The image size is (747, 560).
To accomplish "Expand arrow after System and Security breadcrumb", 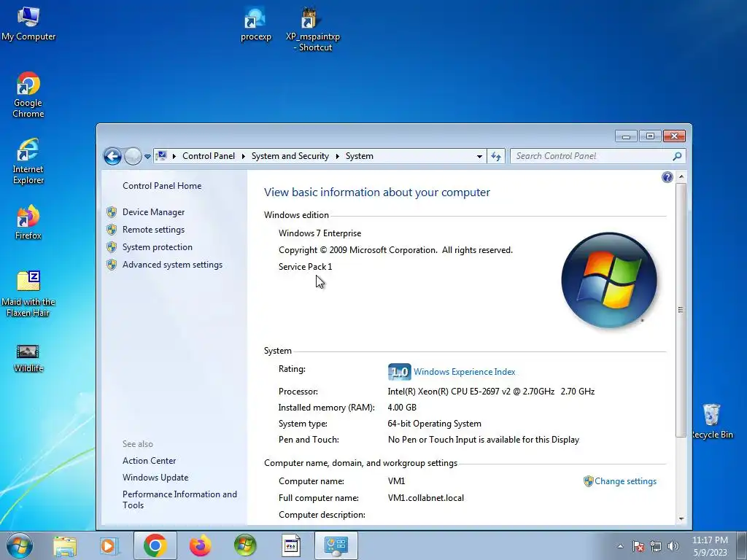I will pos(337,156).
